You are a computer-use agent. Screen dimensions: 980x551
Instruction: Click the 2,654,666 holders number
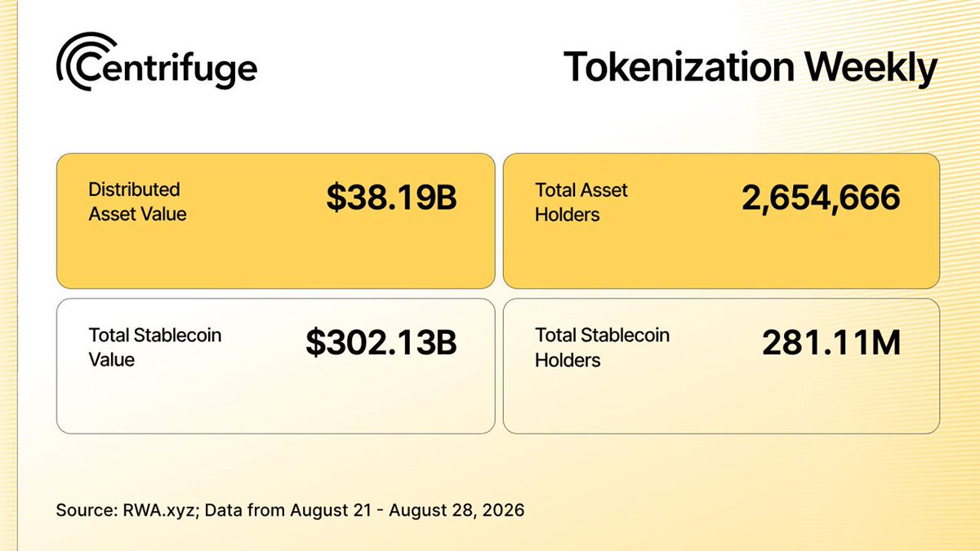(x=821, y=199)
